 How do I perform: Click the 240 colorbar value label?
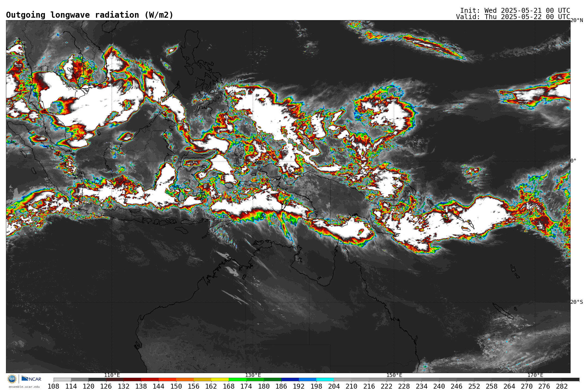(439, 386)
